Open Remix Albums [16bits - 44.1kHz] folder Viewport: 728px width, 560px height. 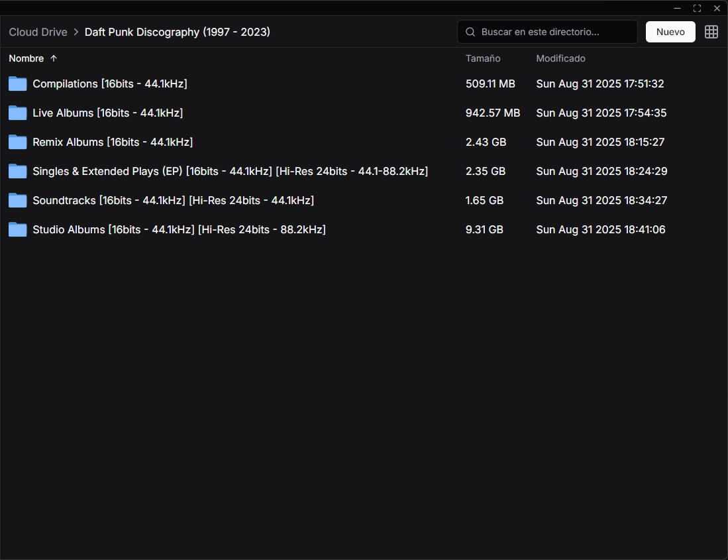pos(113,142)
